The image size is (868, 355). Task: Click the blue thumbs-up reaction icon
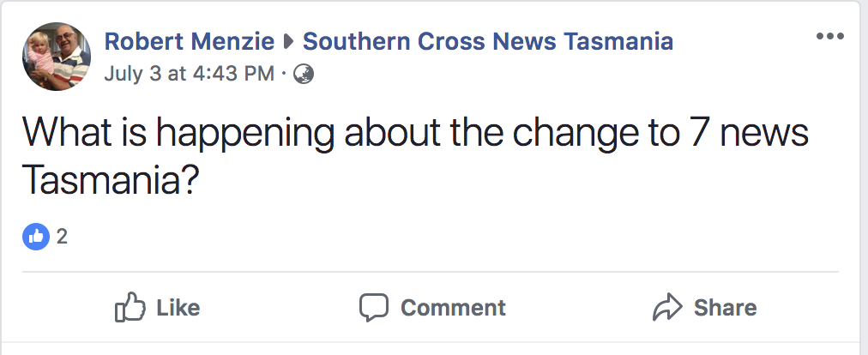coord(35,237)
